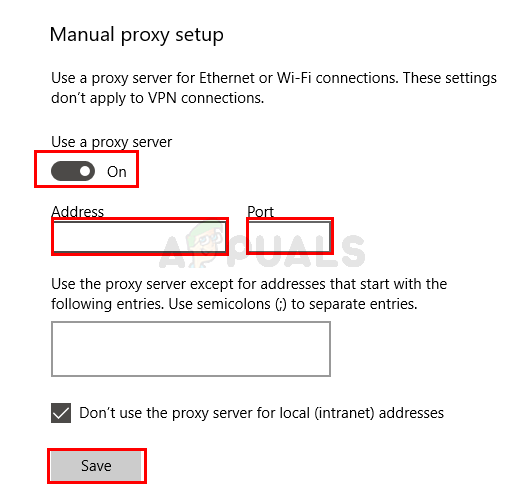
Task: Click the white knob of the proxy toggle
Action: point(85,171)
